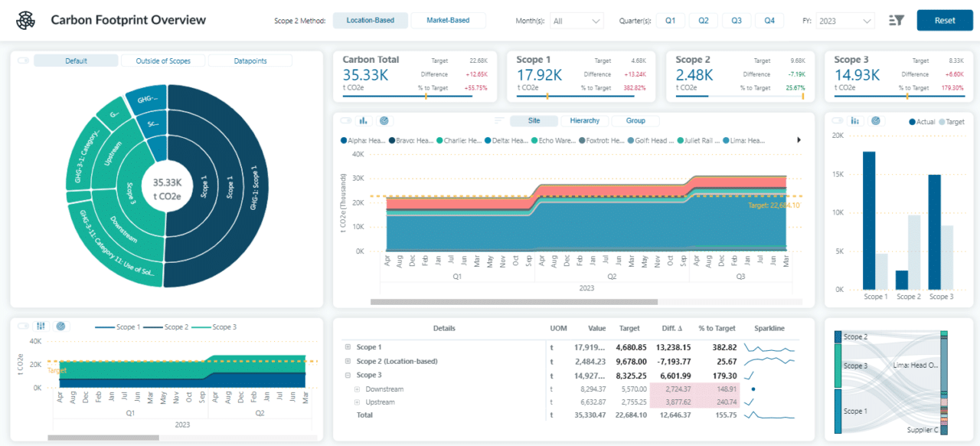This screenshot has height=446, width=980.
Task: Click the filter sort icon beside the Reset button
Action: click(896, 21)
